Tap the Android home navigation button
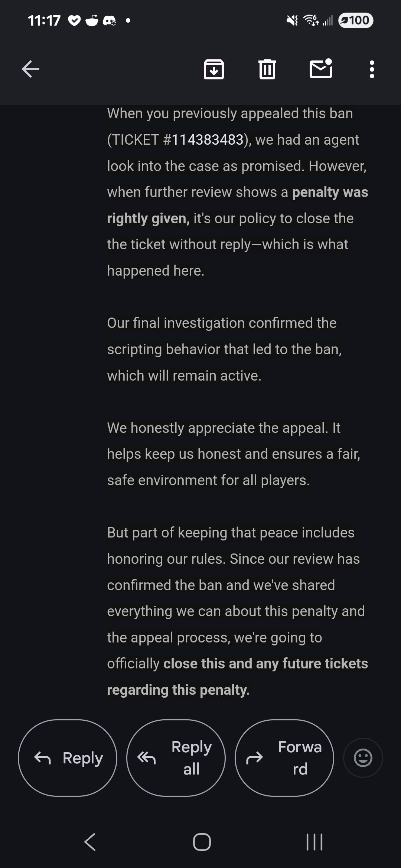The height and width of the screenshot is (868, 401). coord(202,842)
